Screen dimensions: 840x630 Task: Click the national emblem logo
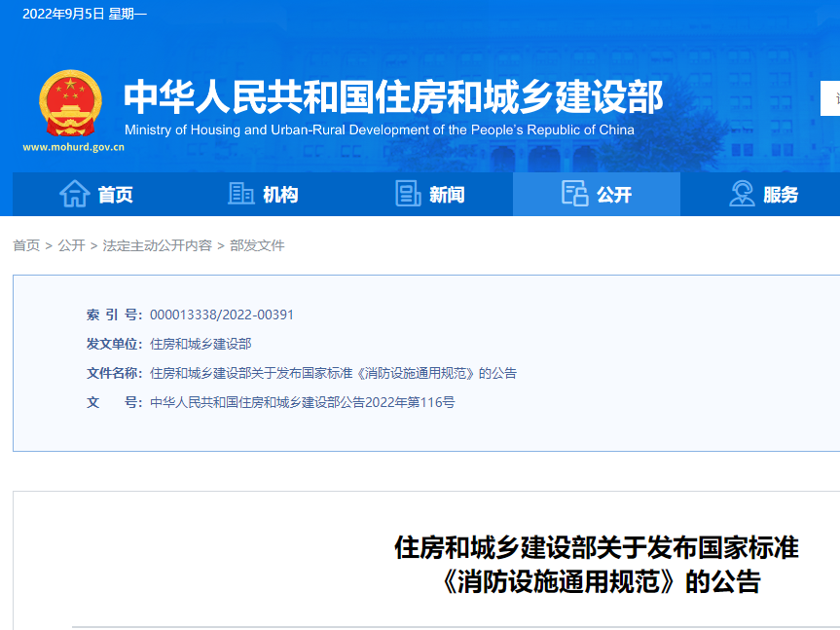click(x=71, y=103)
